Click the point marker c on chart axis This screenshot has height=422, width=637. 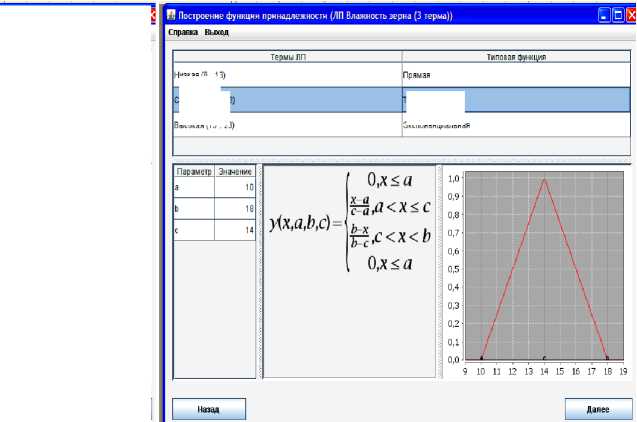click(544, 358)
